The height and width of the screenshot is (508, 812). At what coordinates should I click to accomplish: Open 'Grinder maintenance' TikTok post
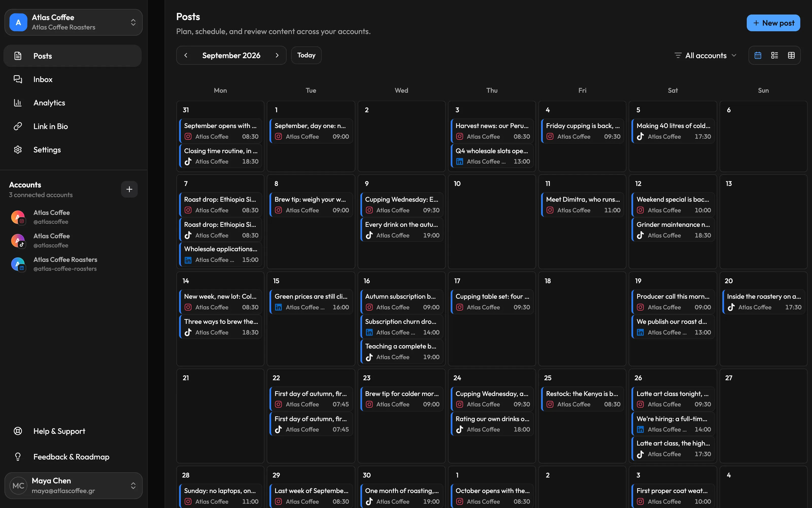click(x=673, y=230)
